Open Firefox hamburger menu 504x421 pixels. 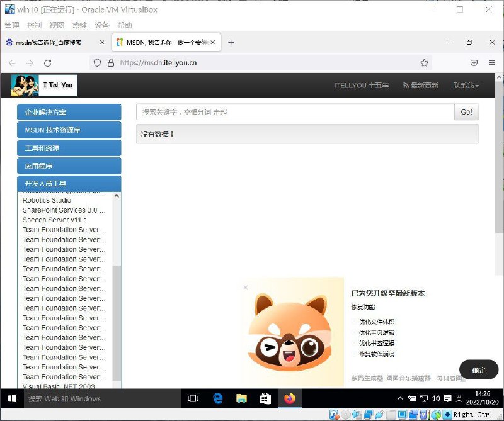(x=491, y=63)
